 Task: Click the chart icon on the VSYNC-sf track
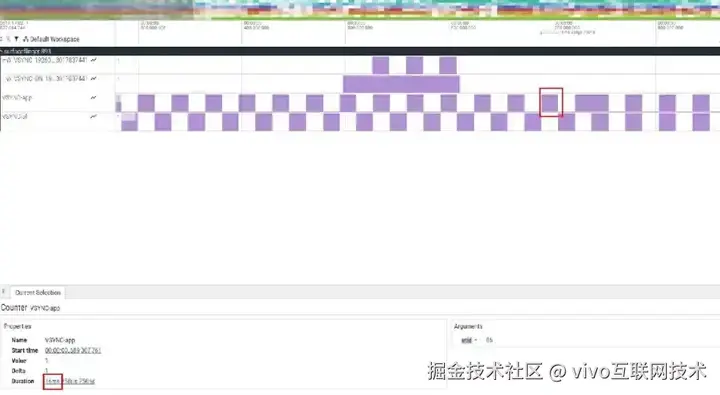coord(94,116)
